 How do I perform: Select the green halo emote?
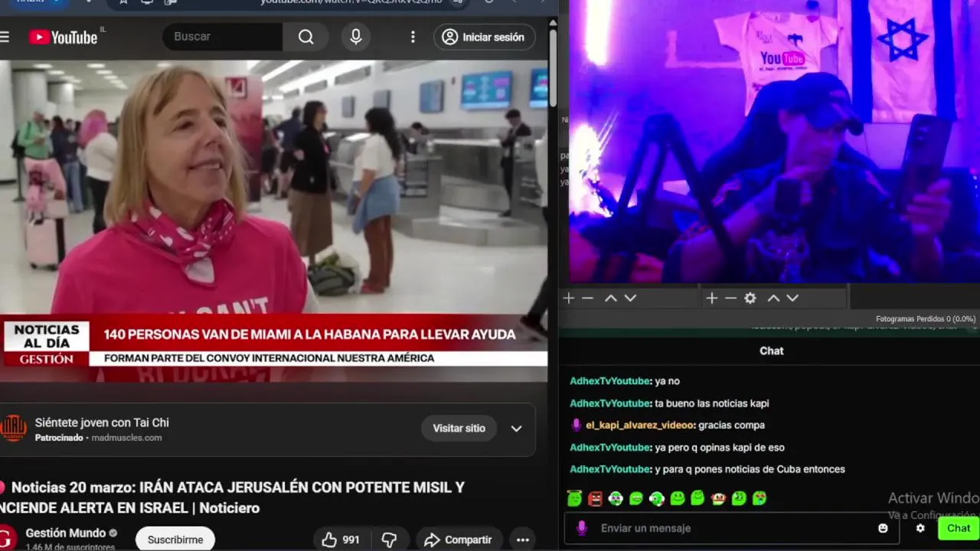[575, 498]
